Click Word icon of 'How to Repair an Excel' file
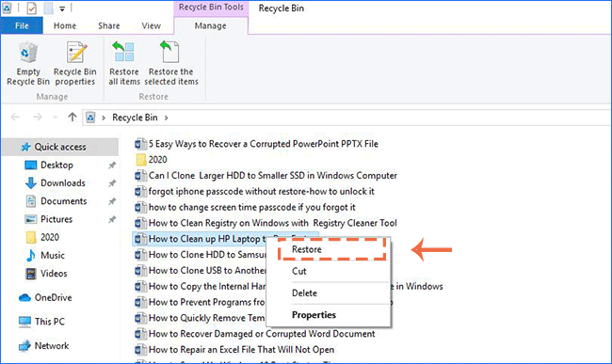 [x=140, y=350]
